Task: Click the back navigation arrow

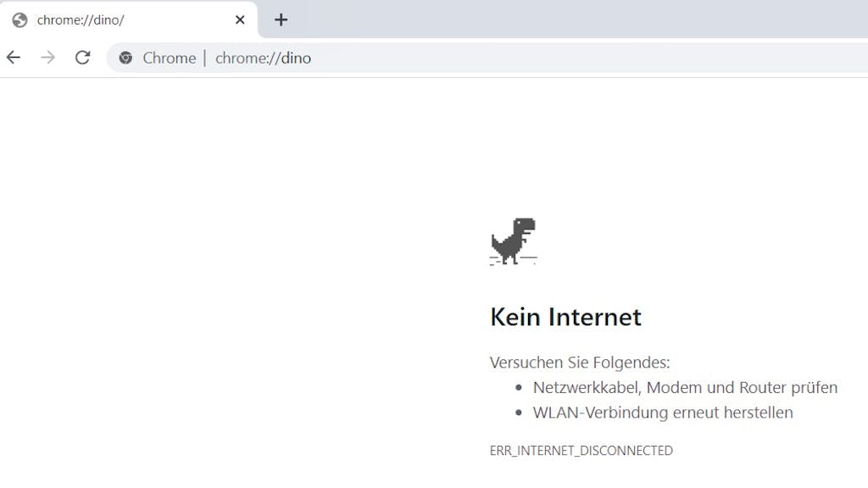Action: point(14,57)
